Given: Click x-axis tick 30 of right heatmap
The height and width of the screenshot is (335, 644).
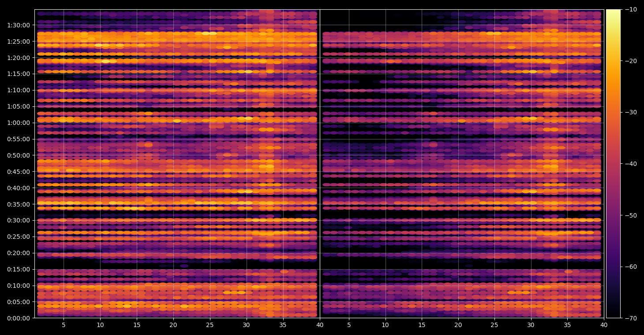Looking at the screenshot, I should coord(531,325).
